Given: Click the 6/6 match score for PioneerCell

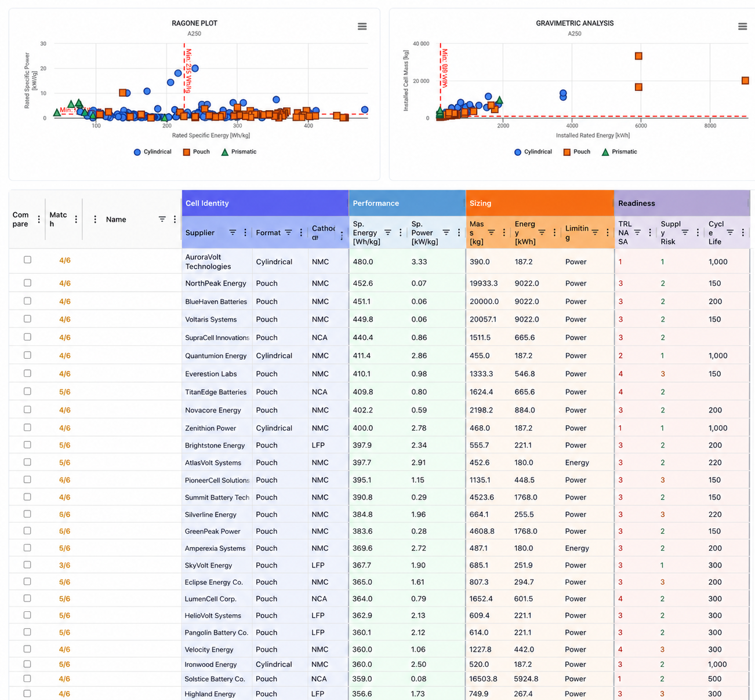Looking at the screenshot, I should tap(64, 480).
